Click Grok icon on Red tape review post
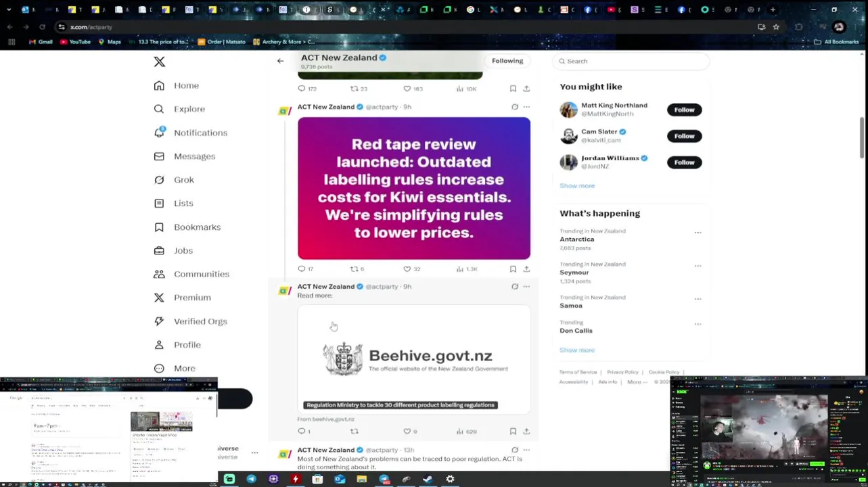868x487 pixels. point(515,107)
